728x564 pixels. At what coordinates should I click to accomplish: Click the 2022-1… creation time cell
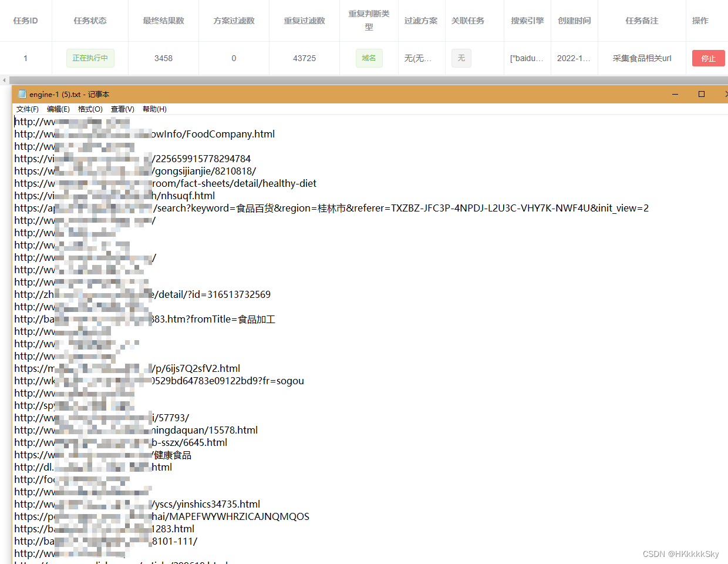pyautogui.click(x=574, y=58)
